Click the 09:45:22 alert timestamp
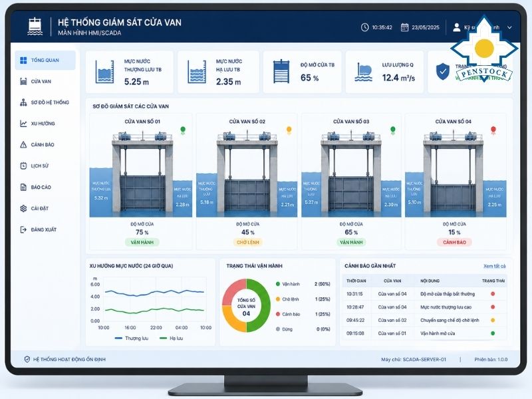 (355, 321)
